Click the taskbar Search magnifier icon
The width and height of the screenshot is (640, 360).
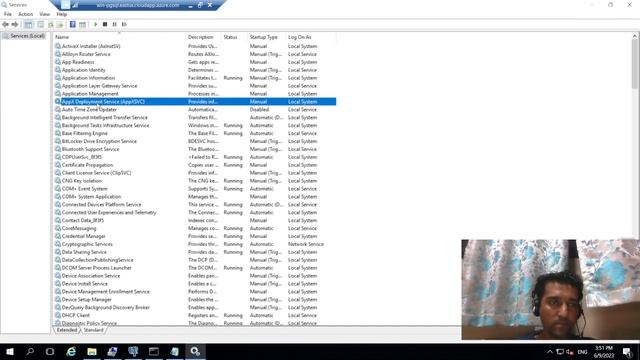pos(30,351)
